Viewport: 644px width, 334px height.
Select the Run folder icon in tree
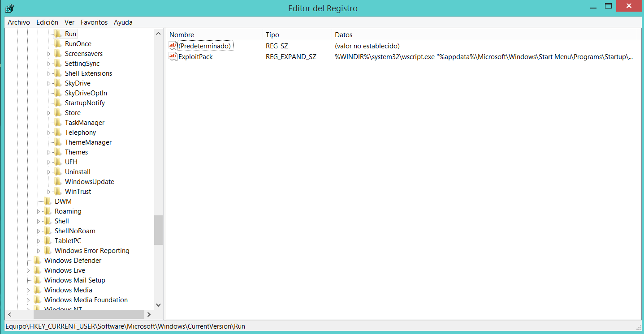point(58,34)
